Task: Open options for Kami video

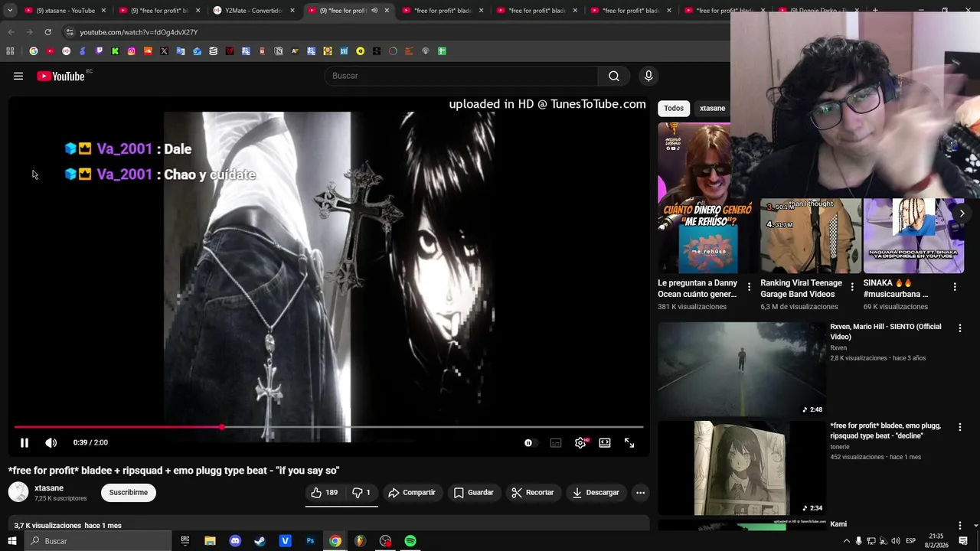Action: pyautogui.click(x=960, y=526)
